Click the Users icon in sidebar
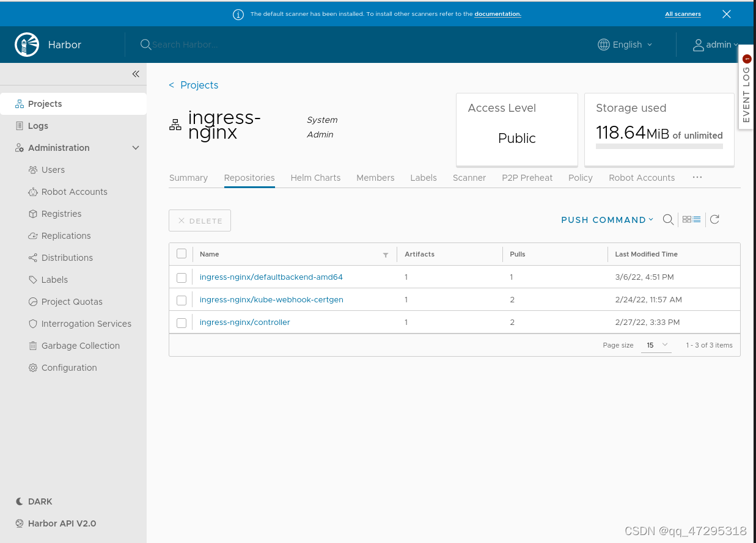 [x=33, y=170]
